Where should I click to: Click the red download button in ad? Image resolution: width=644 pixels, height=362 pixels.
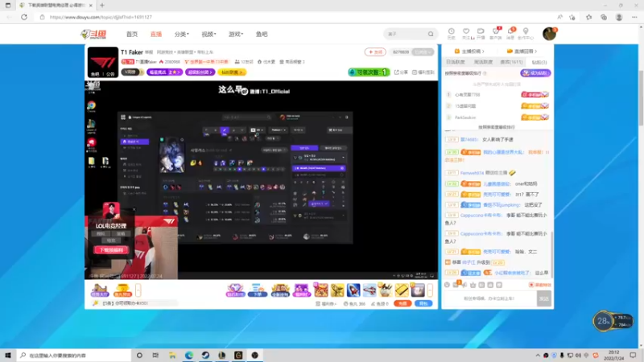point(111,249)
